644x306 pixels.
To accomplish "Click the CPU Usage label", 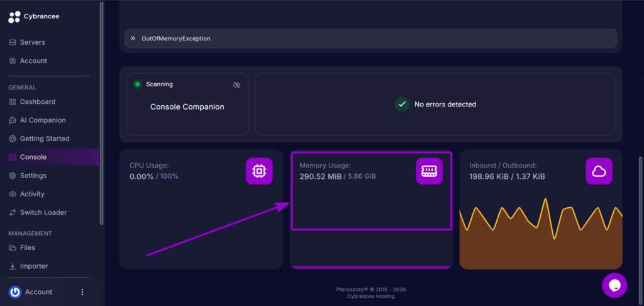I will [x=149, y=166].
